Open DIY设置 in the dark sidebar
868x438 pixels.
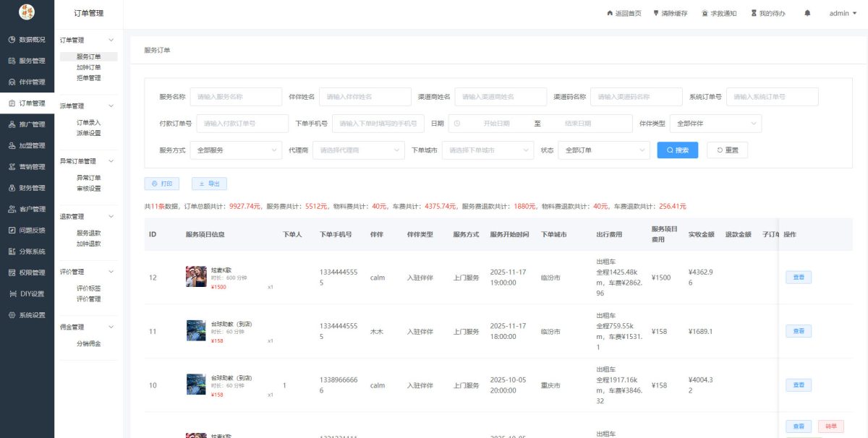[x=27, y=294]
